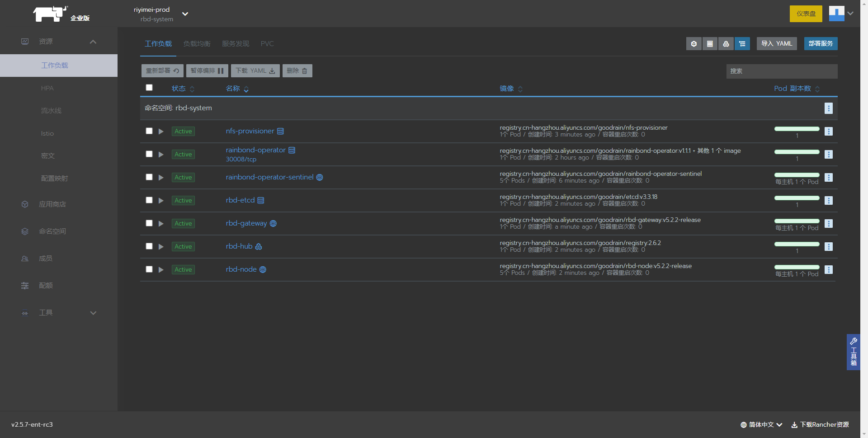Collapse the 资源 sidebar section chevron

(93, 42)
